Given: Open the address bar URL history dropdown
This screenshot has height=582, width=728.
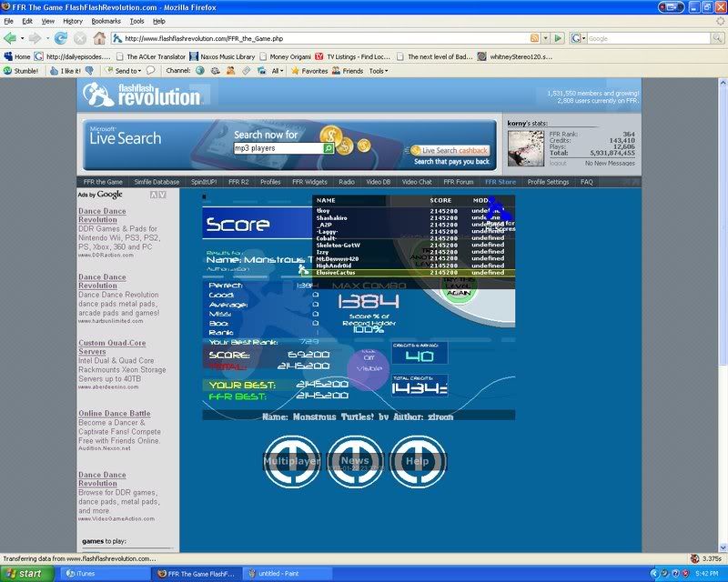Looking at the screenshot, I should (546, 38).
